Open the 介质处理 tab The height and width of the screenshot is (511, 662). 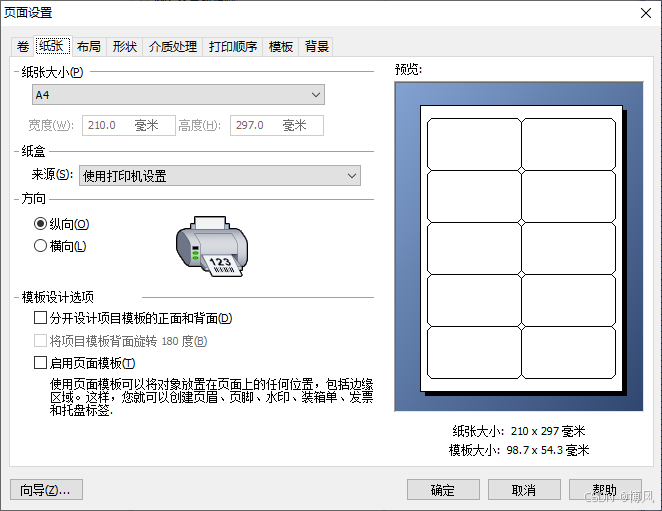tap(173, 46)
